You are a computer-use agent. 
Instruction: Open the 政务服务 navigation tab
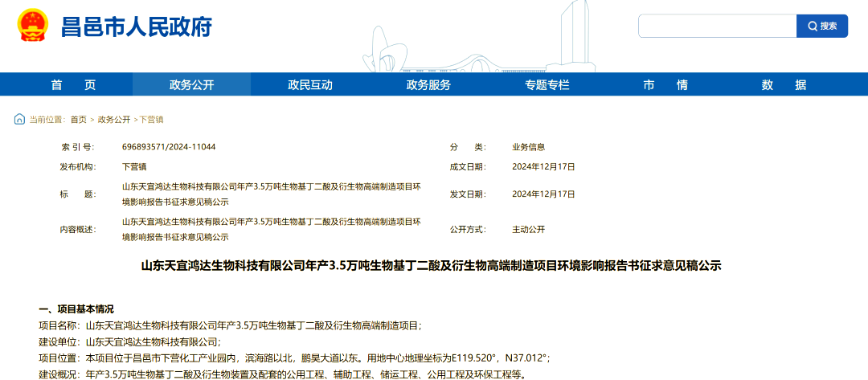[428, 84]
